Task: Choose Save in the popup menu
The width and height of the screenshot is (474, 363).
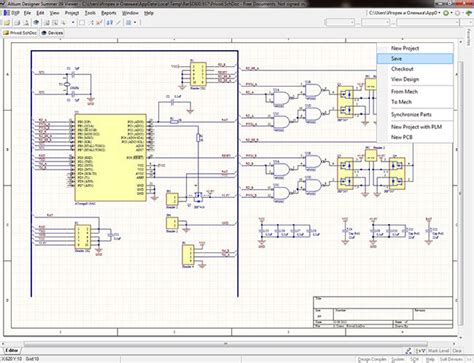Action: pyautogui.click(x=415, y=59)
